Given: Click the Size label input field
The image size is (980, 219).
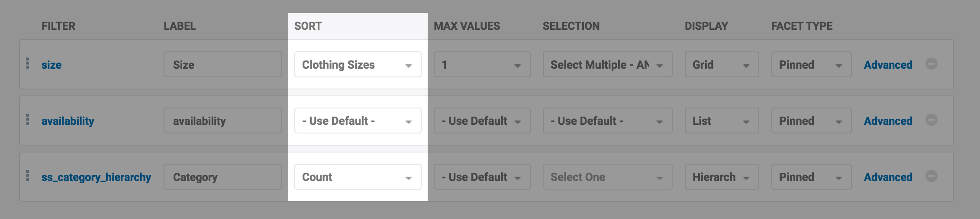Looking at the screenshot, I should (x=222, y=65).
